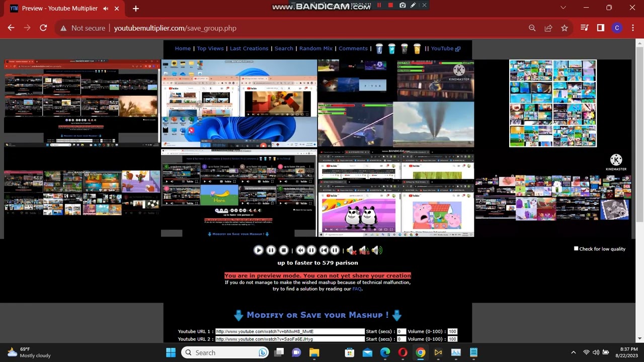644x362 pixels.
Task: Click the first pause button beside play
Action: click(x=271, y=250)
